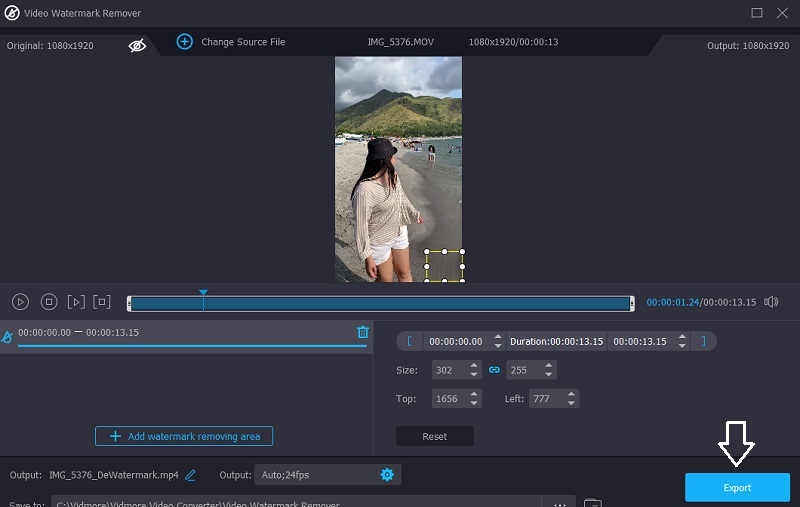Click the timeline playhead marker
800x507 pixels.
pyautogui.click(x=203, y=293)
